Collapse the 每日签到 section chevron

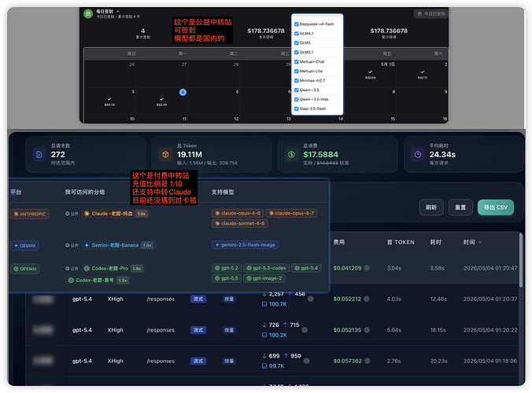tap(118, 11)
